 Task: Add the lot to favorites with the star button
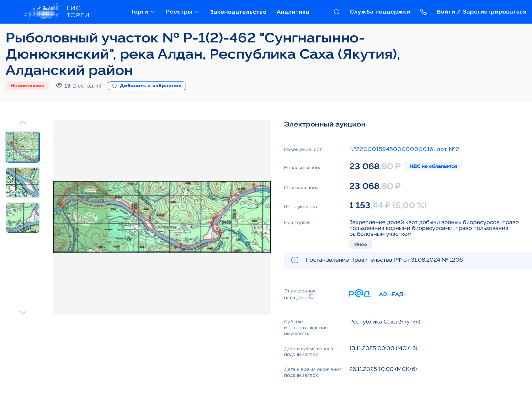[x=147, y=86]
